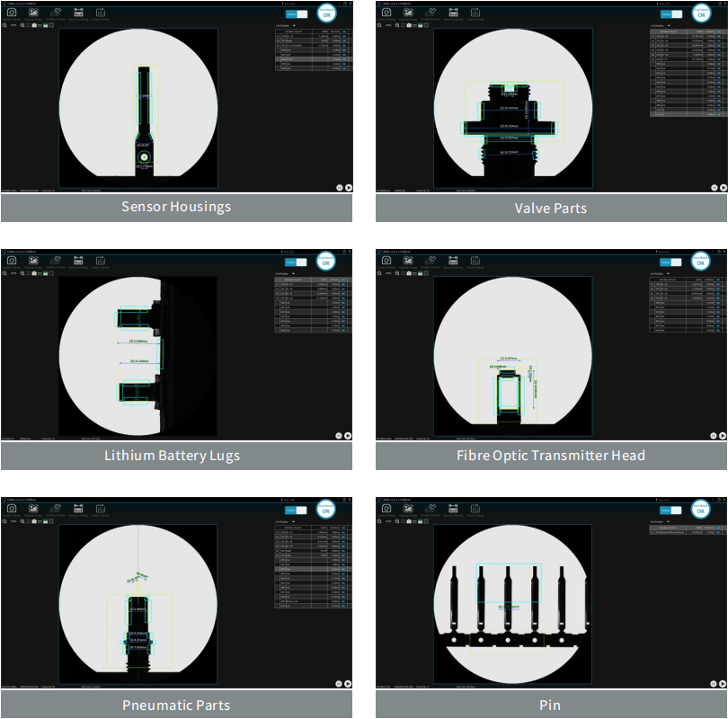This screenshot has width=728, height=719.
Task: Select Camera Setting tab in Fibre Optic Transmitter window
Action: (x=386, y=262)
